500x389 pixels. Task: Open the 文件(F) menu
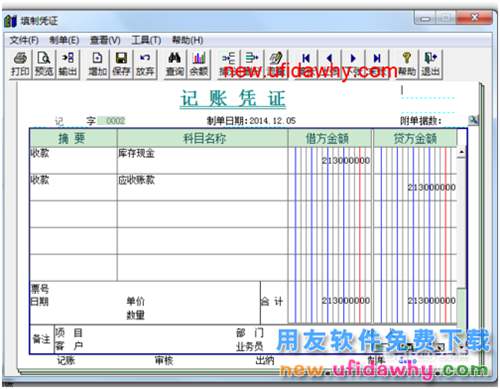[24, 40]
